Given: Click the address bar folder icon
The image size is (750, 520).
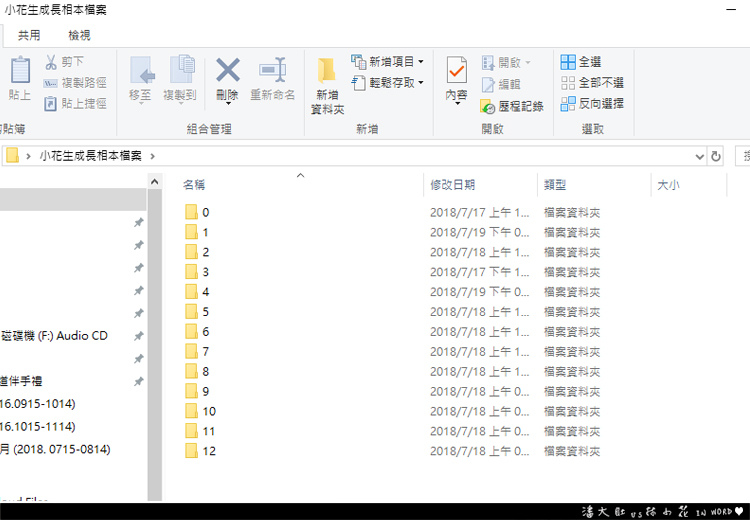Looking at the screenshot, I should pyautogui.click(x=12, y=155).
